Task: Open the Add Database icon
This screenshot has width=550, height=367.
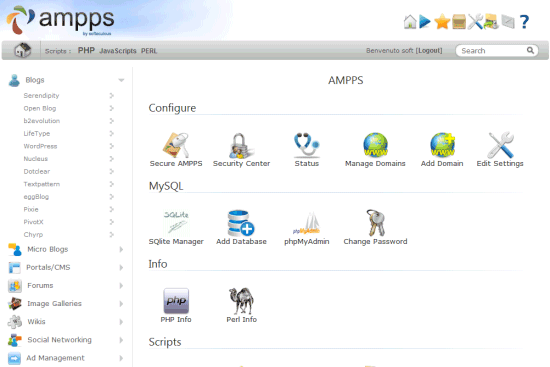Action: 241,223
